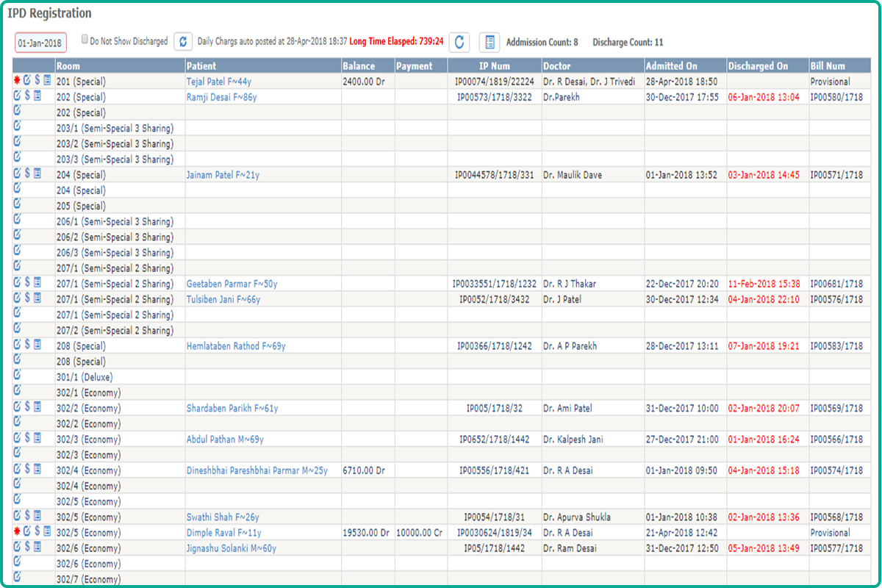
Task: Click the dollar icon for Jignashu Solanki
Action: 27,546
